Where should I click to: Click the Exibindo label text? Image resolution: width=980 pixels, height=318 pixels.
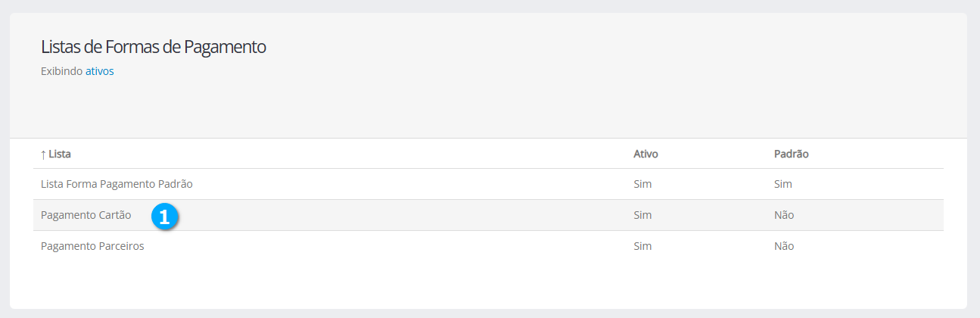pos(61,72)
